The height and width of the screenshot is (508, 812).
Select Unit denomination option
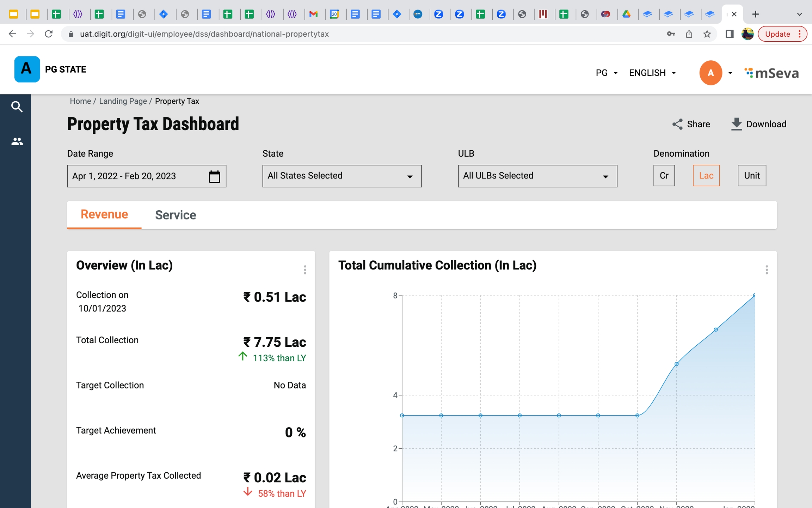coord(752,176)
